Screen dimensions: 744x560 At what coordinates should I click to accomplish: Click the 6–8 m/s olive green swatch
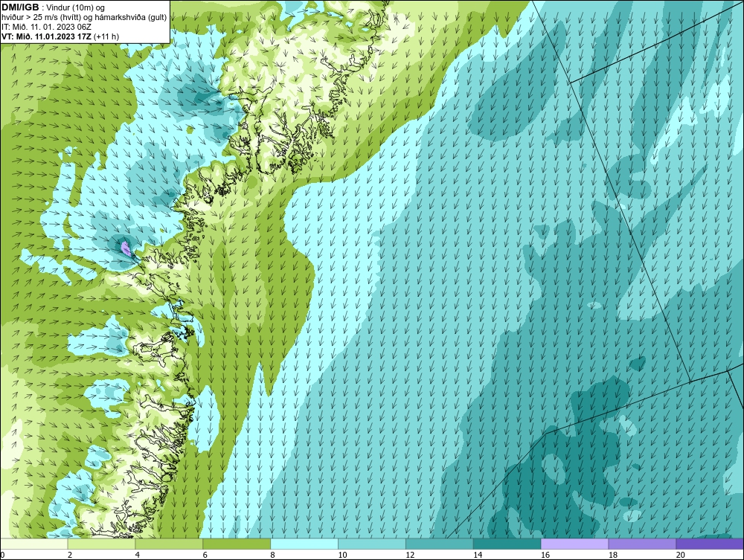237,544
